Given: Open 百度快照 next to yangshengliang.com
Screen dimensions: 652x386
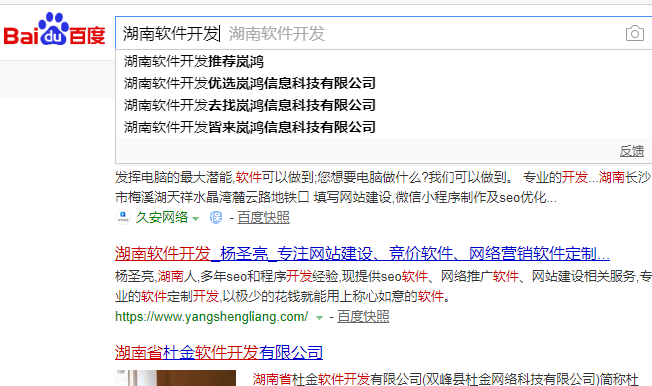Looking at the screenshot, I should 363,317.
